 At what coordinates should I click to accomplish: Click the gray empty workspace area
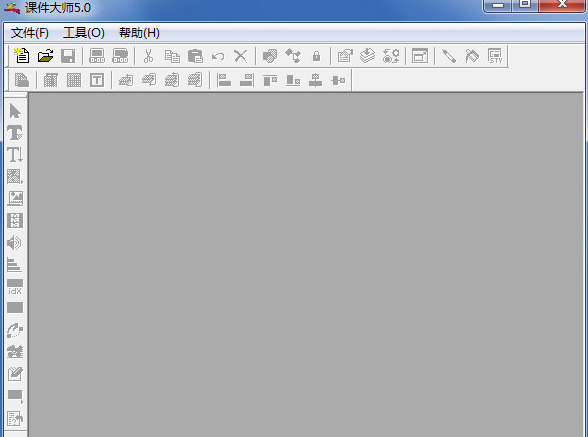pyautogui.click(x=306, y=264)
